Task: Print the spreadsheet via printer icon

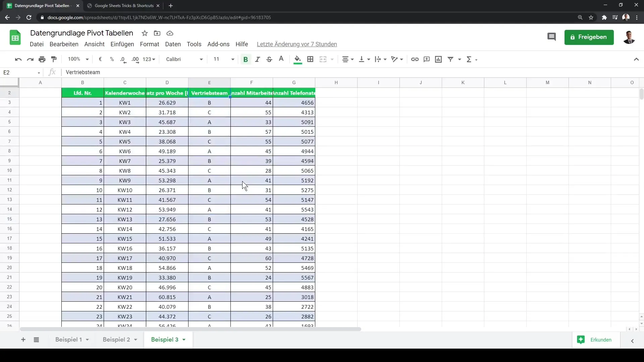Action: [42, 59]
